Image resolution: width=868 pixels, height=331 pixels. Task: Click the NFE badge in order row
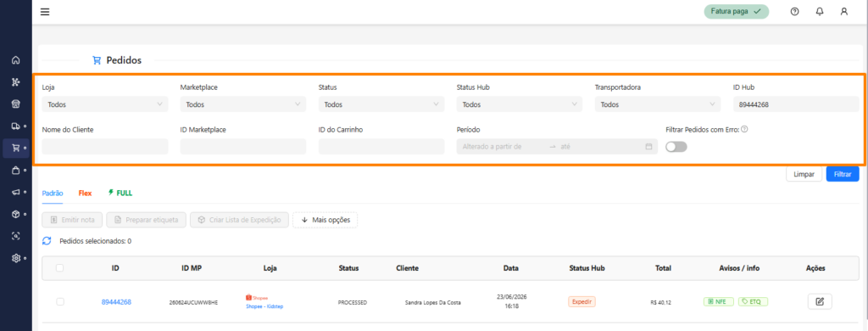coord(719,301)
